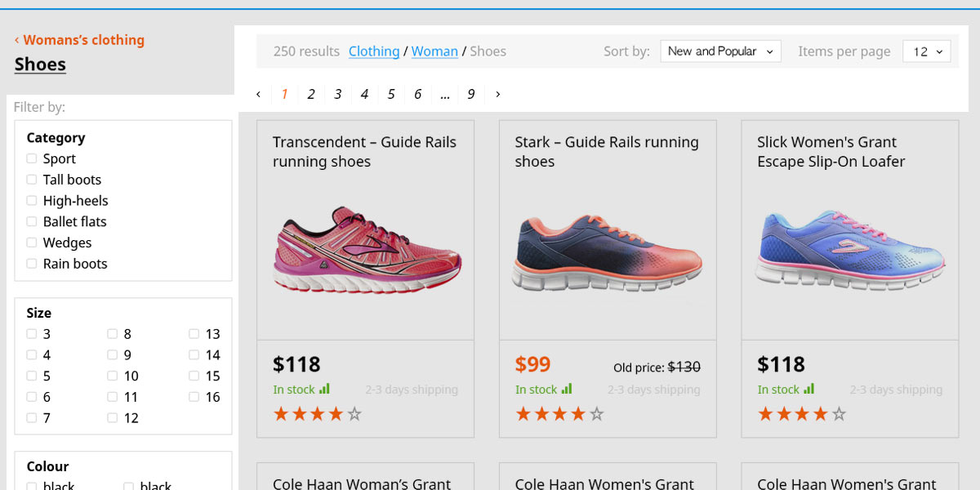Open Transcendent Guide Rails running shoes title
Image resolution: width=980 pixels, height=490 pixels.
[364, 152]
